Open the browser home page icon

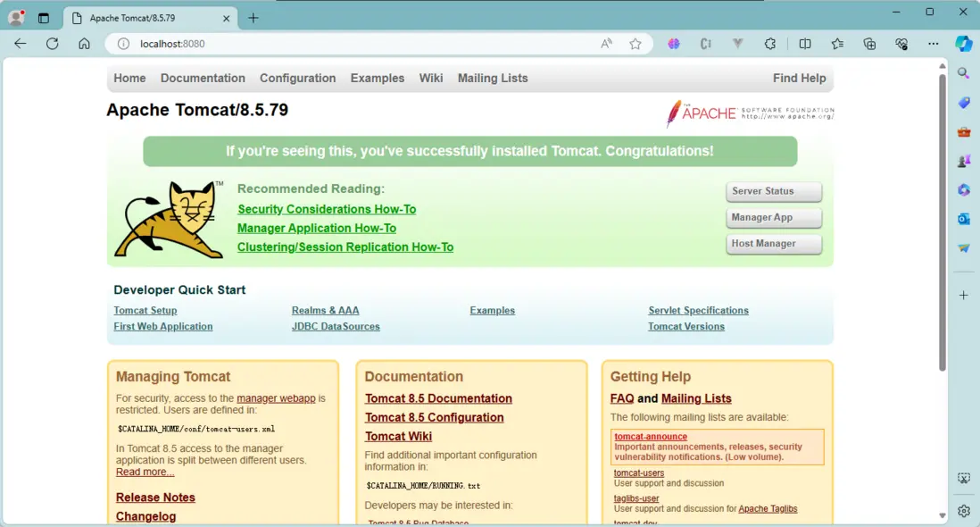(x=85, y=44)
